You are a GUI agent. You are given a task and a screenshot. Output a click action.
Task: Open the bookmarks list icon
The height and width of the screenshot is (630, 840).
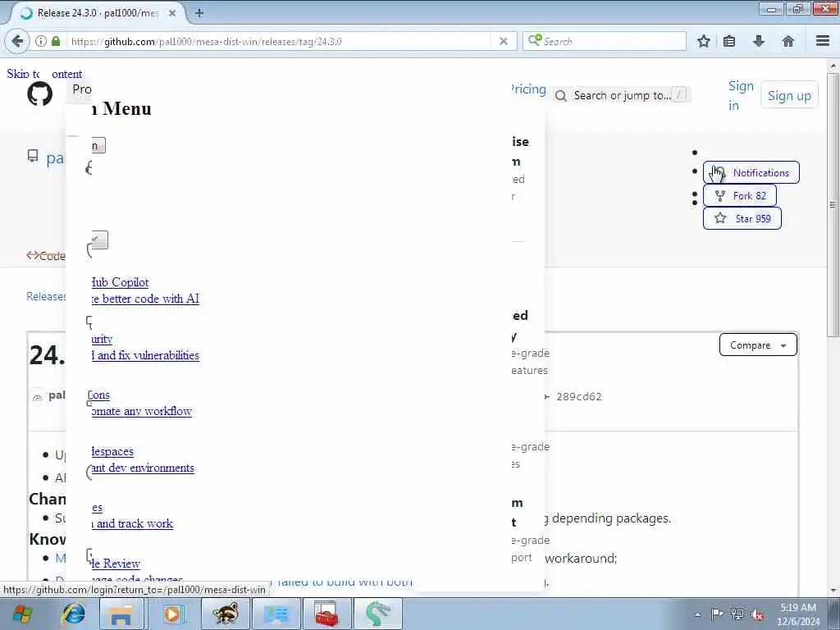pyautogui.click(x=729, y=41)
